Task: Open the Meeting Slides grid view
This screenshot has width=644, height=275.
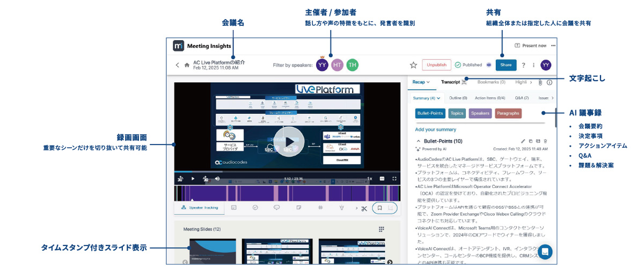Action: click(382, 229)
